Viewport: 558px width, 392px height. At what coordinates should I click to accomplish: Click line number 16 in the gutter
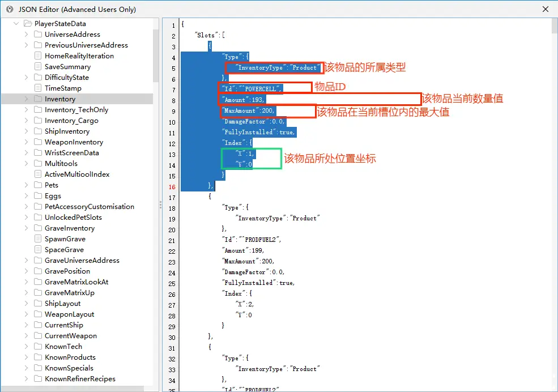point(172,187)
